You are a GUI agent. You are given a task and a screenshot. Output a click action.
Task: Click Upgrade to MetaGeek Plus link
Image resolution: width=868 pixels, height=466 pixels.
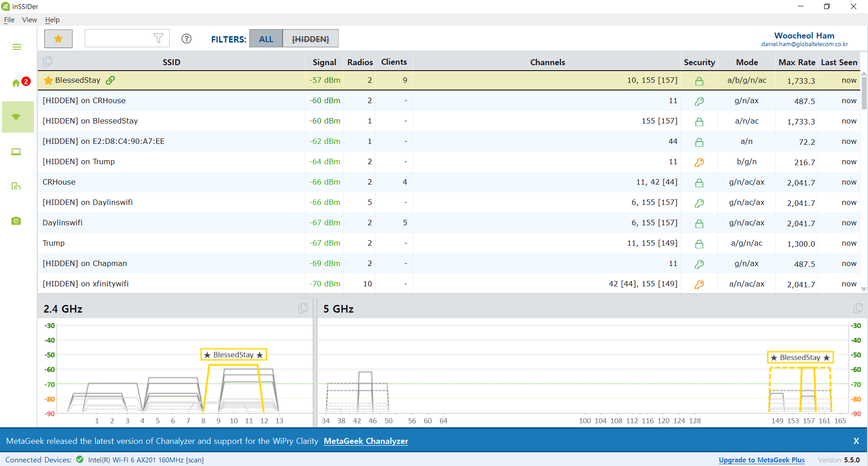(762, 460)
